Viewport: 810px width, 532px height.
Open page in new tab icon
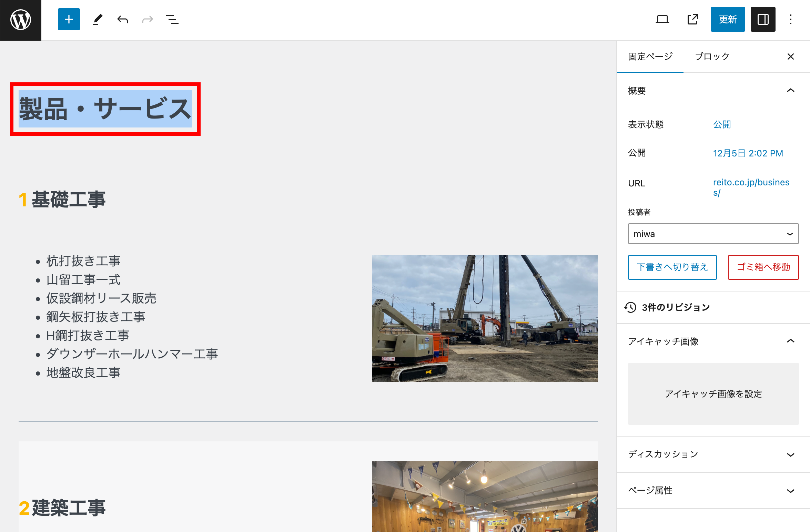tap(692, 19)
